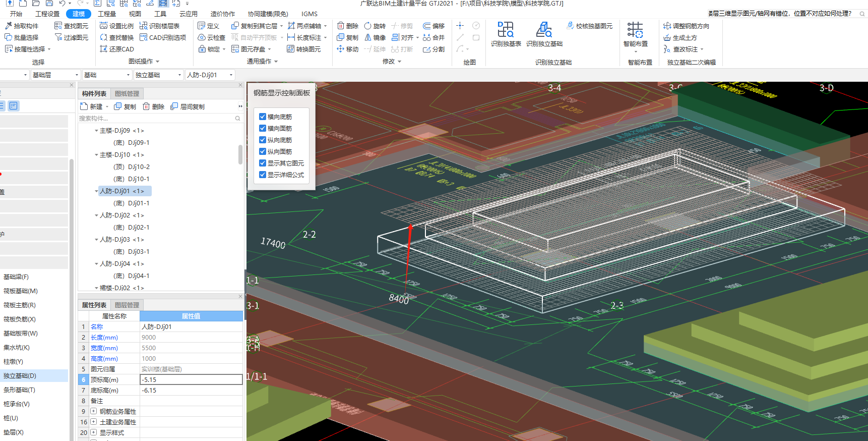Viewport: 868px width, 441px height.
Task: Click 识别楼层表 recognize floor table
Action: point(159,26)
